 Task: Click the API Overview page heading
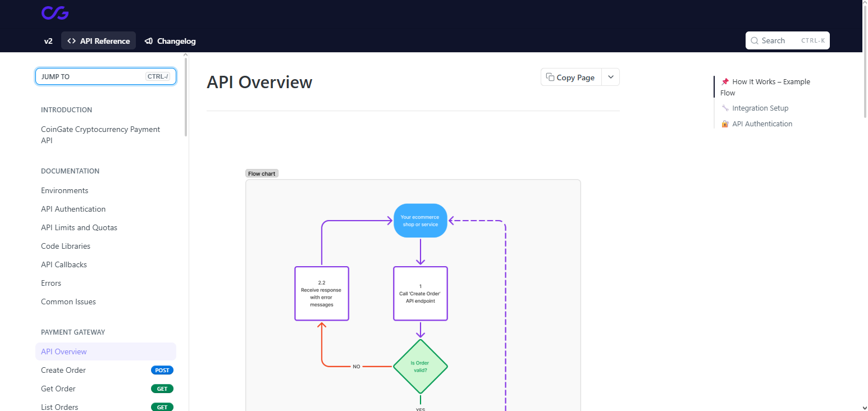point(259,82)
